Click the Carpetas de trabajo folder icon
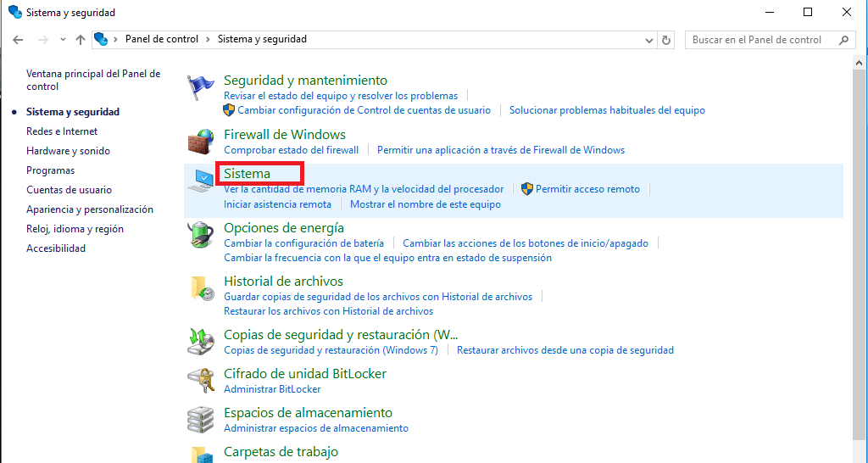 click(202, 455)
